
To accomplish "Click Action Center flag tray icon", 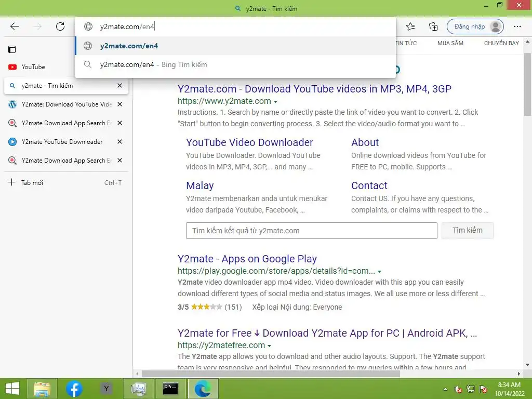I will (x=483, y=389).
